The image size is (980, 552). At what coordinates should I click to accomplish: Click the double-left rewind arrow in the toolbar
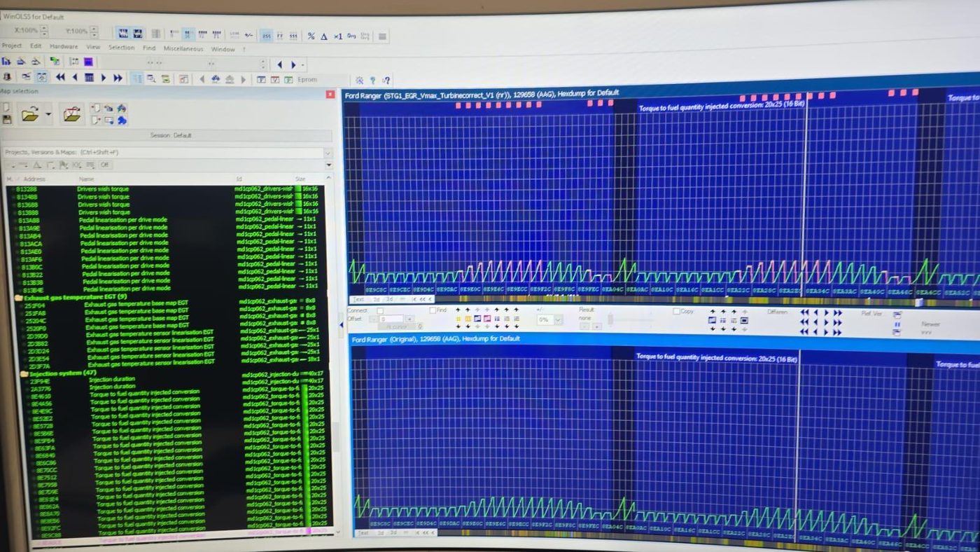click(60, 77)
